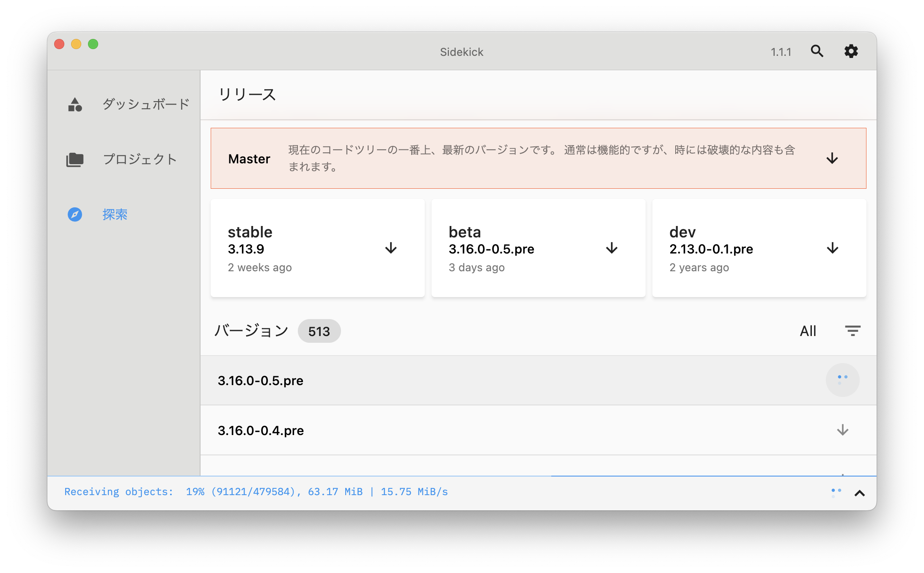Download the Master channel version
Screen dimensions: 924x573
tap(832, 158)
